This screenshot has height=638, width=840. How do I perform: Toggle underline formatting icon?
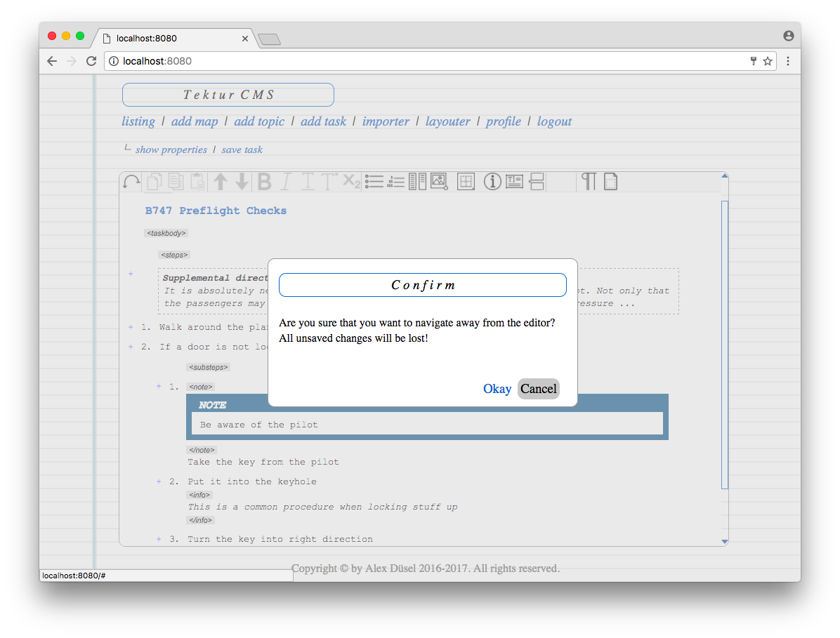point(308,182)
